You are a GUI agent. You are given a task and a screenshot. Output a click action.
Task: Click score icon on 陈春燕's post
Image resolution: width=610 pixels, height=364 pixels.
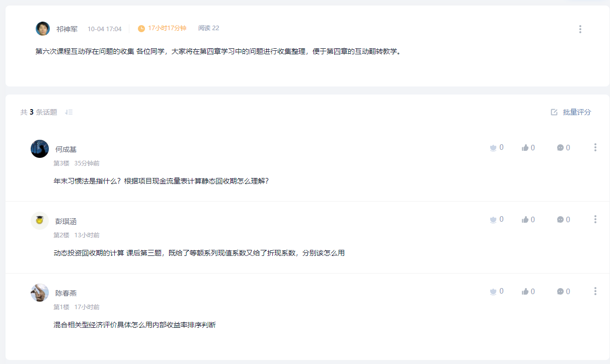pos(493,292)
